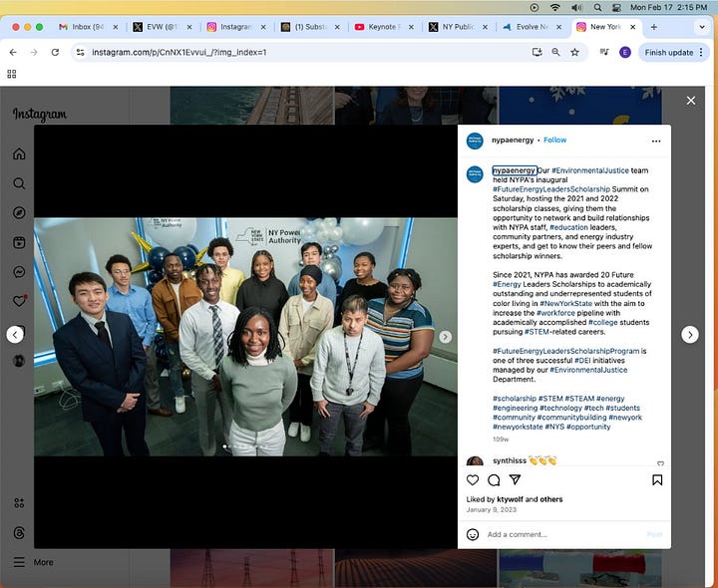
Task: Open the #DEI hashtag
Action: click(582, 361)
